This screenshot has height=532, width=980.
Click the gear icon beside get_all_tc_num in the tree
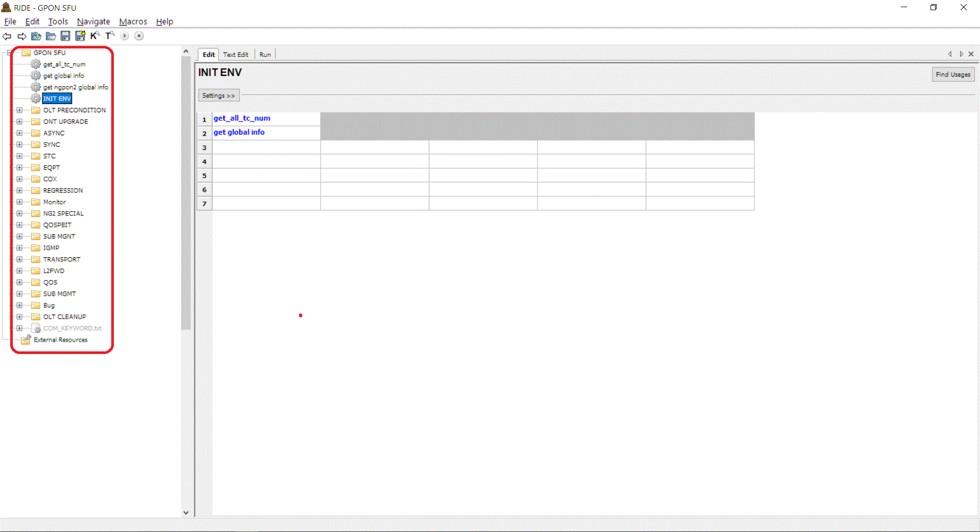pyautogui.click(x=36, y=64)
